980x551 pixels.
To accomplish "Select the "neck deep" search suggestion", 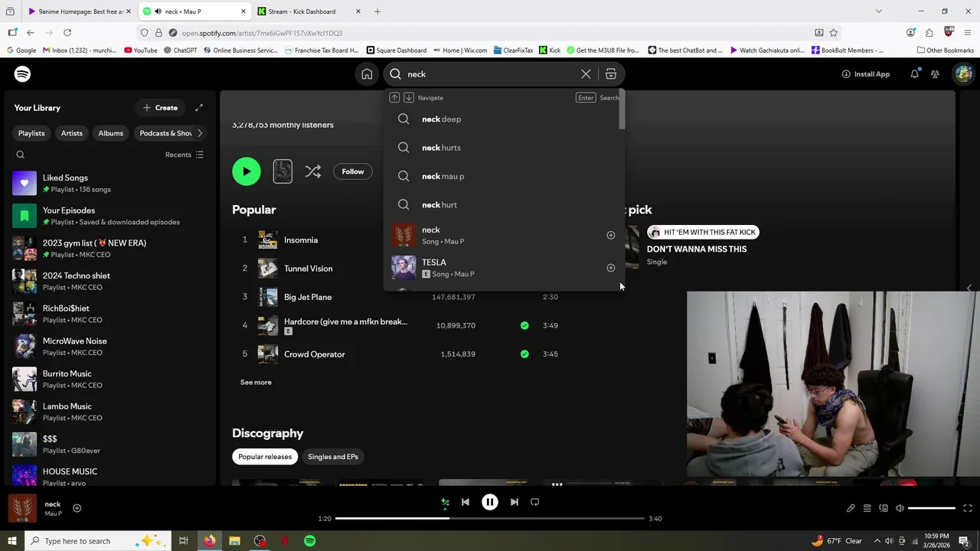I will pyautogui.click(x=504, y=119).
